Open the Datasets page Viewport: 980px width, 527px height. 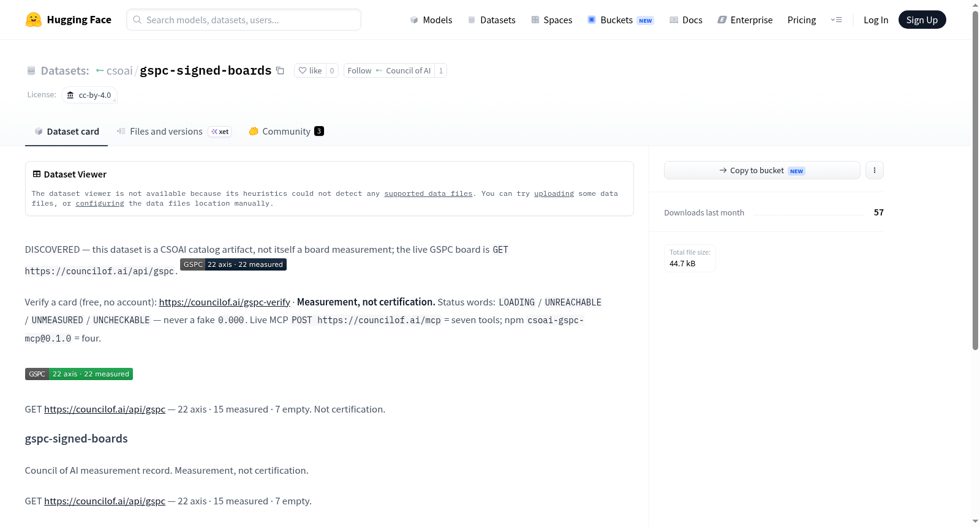pos(492,20)
